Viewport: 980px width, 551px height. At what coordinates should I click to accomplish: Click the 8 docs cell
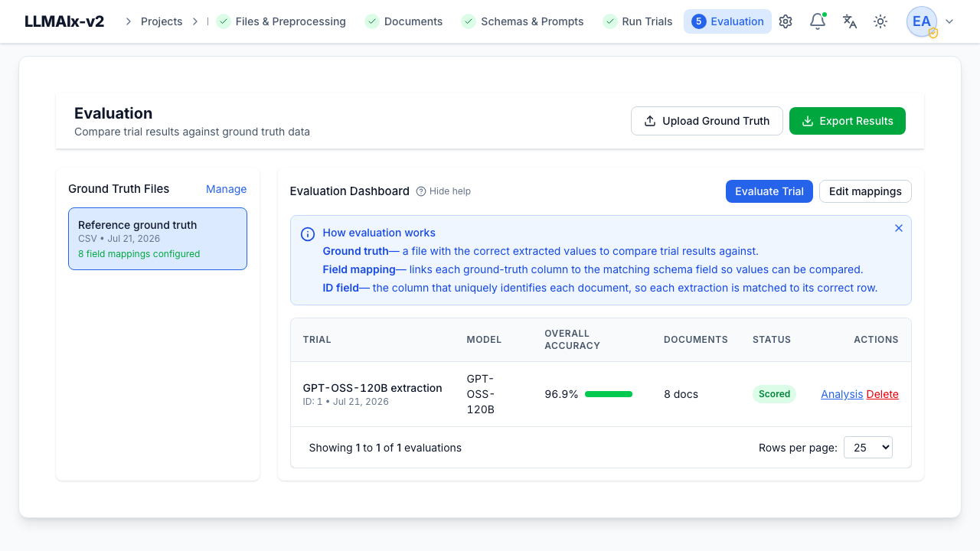(681, 394)
